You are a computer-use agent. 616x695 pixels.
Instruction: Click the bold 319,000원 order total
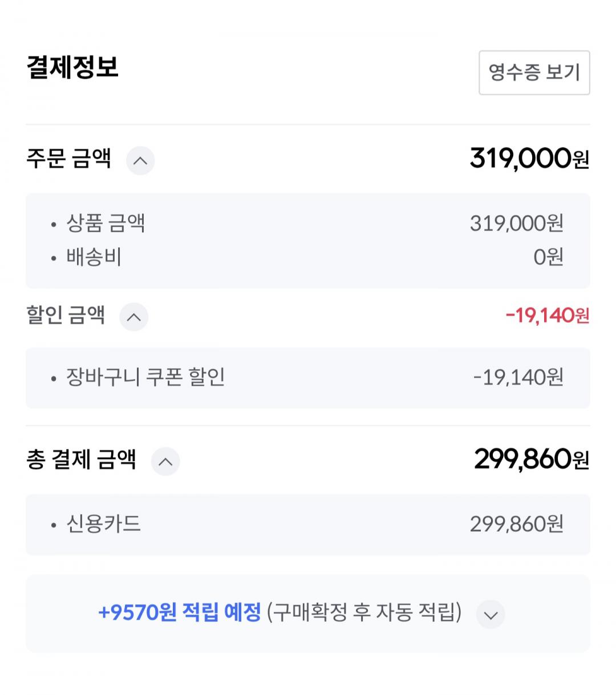coord(529,159)
